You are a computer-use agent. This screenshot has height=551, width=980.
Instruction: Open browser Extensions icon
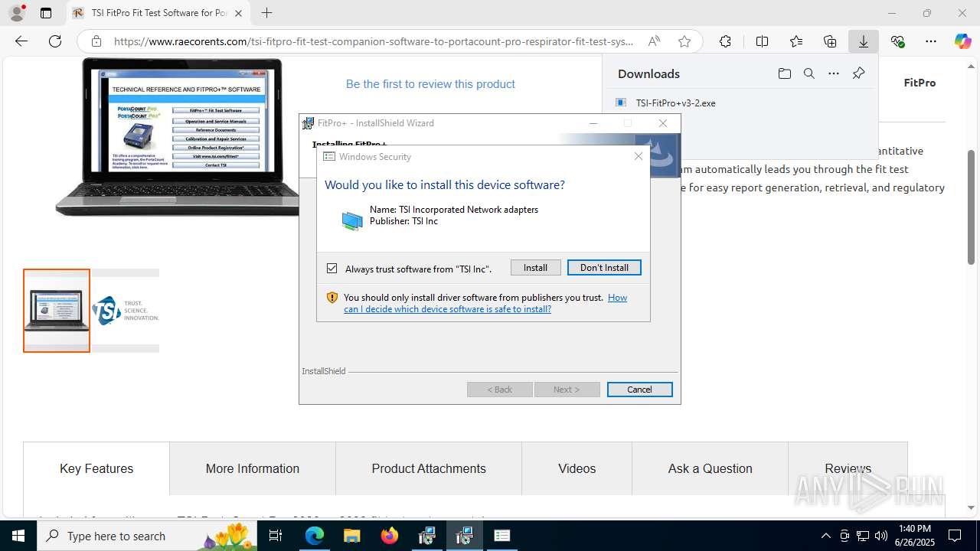[725, 41]
